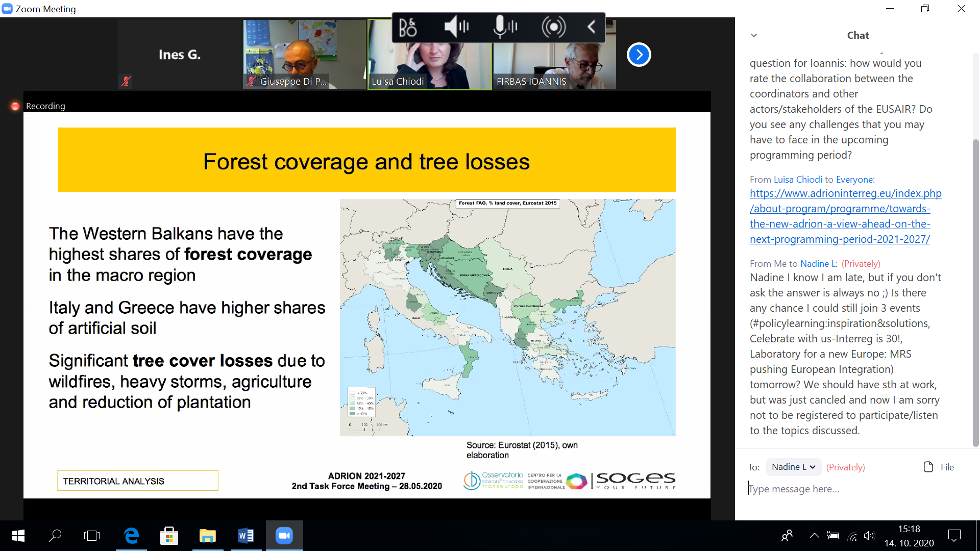Screen dimensions: 980x551
Task: Click the B&O audio icon in the overlay
Action: (x=408, y=27)
